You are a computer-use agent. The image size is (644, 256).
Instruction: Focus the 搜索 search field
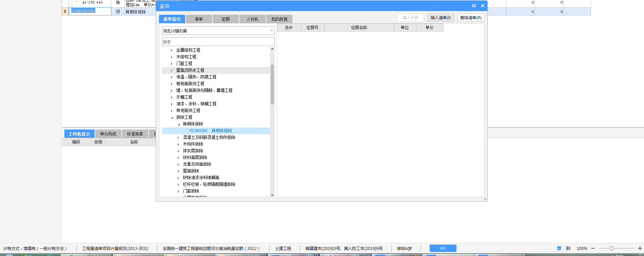tap(218, 42)
